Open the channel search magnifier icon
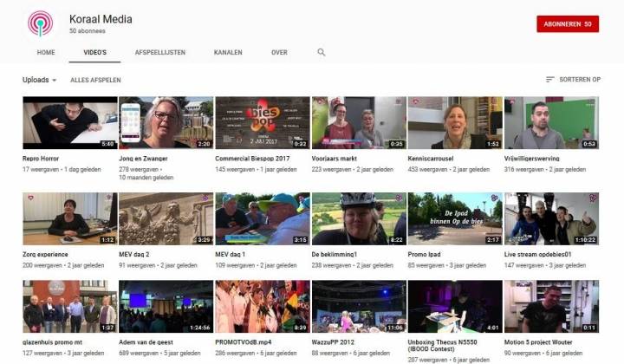Screen dimensions: 624x364 (x=322, y=52)
